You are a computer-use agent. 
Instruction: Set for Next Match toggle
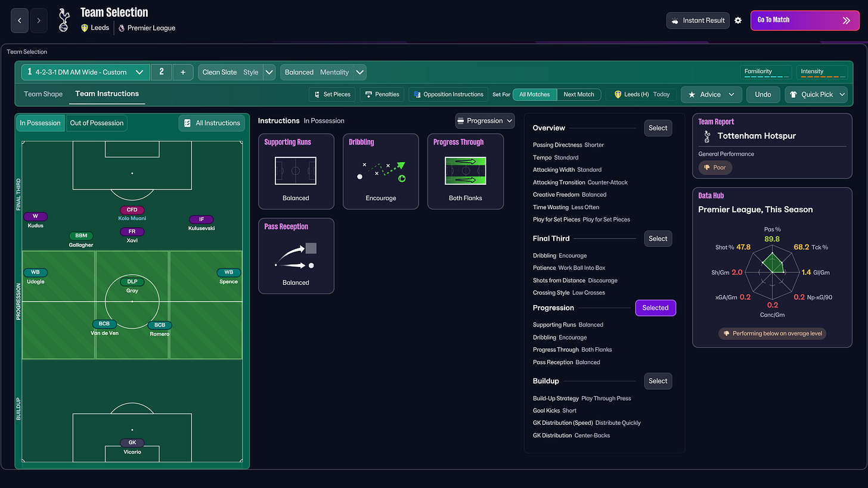click(x=579, y=94)
